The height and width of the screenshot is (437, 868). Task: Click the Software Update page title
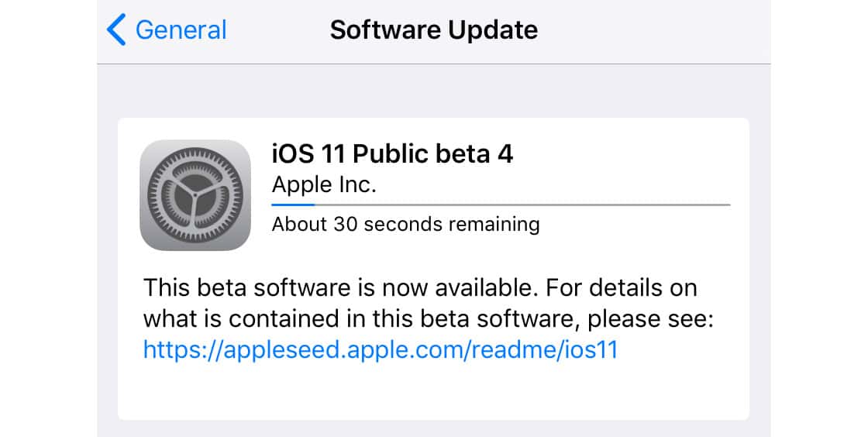(433, 30)
